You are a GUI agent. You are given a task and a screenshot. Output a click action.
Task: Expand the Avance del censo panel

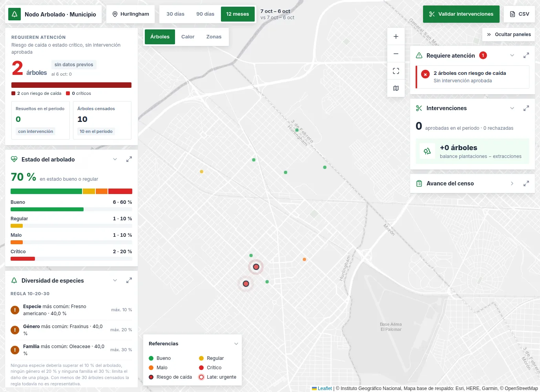point(512,183)
